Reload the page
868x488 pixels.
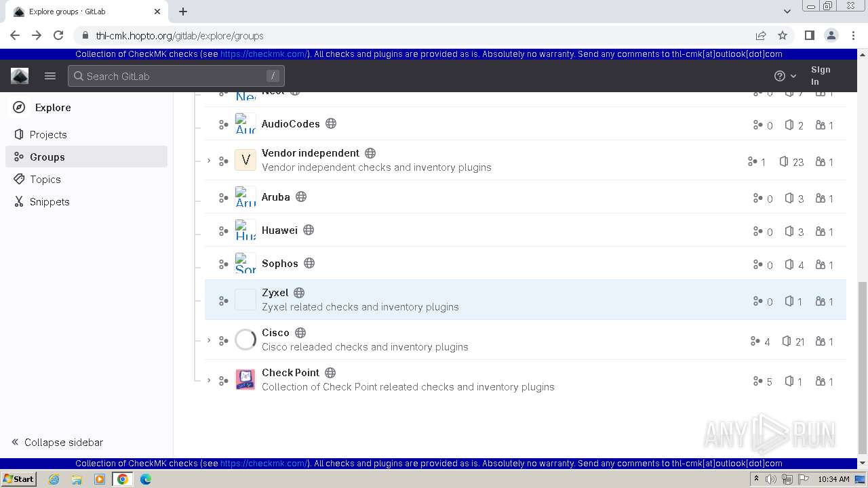point(58,35)
